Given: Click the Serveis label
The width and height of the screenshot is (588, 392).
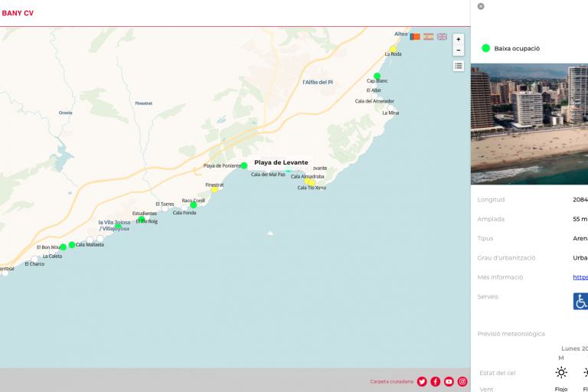Looking at the screenshot, I should click(x=488, y=297).
